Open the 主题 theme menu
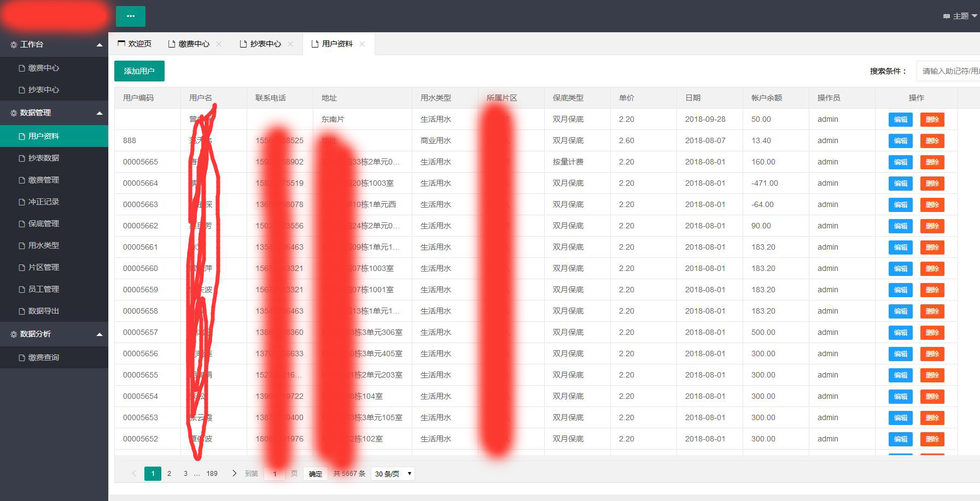Viewport: 980px width, 501px height. click(x=961, y=16)
